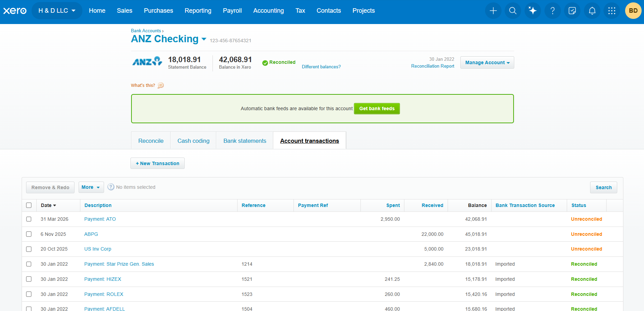The height and width of the screenshot is (311, 644).
Task: Follow the Bank Accounts breadcrumb link
Action: [x=146, y=31]
